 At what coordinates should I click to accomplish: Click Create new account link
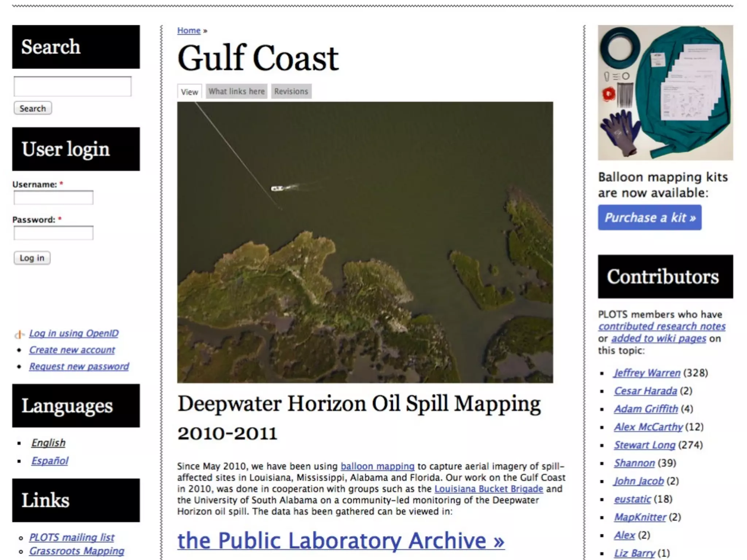[x=72, y=350]
